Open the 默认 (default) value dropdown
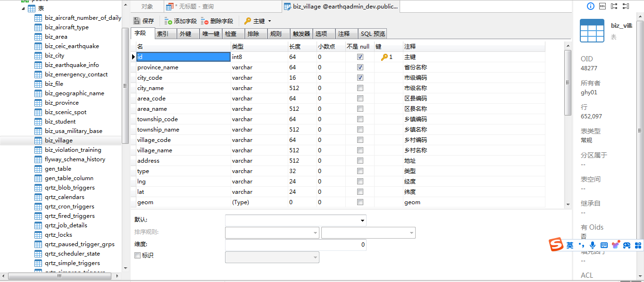Screen dimensions: 644x282 click(362, 220)
